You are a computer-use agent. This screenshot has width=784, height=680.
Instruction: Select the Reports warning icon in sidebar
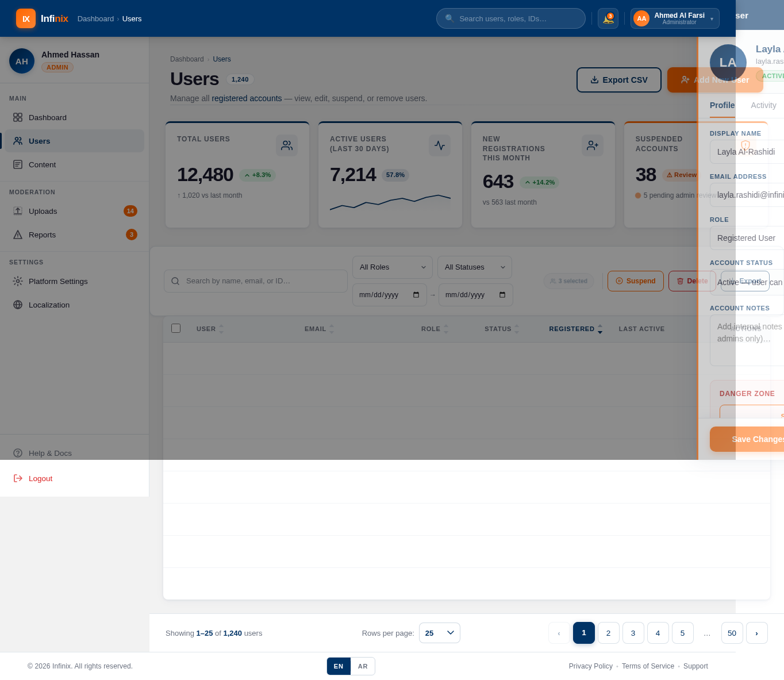pos(17,235)
